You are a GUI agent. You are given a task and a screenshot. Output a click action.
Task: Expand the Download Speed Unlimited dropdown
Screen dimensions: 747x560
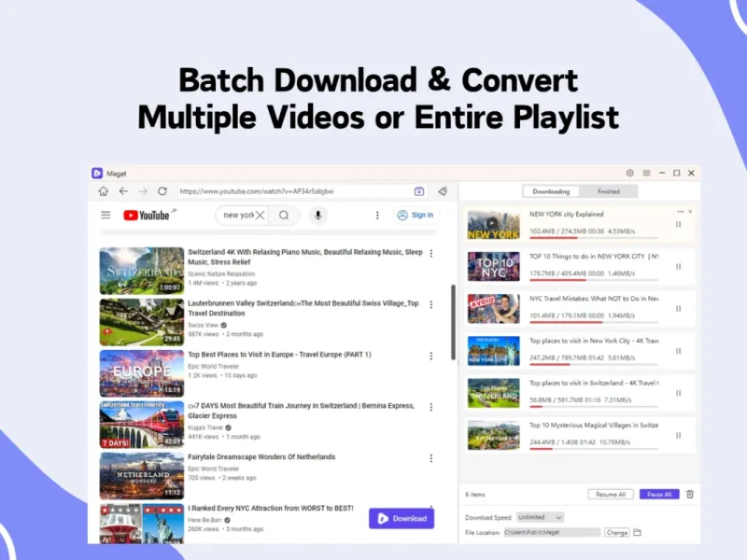(541, 517)
